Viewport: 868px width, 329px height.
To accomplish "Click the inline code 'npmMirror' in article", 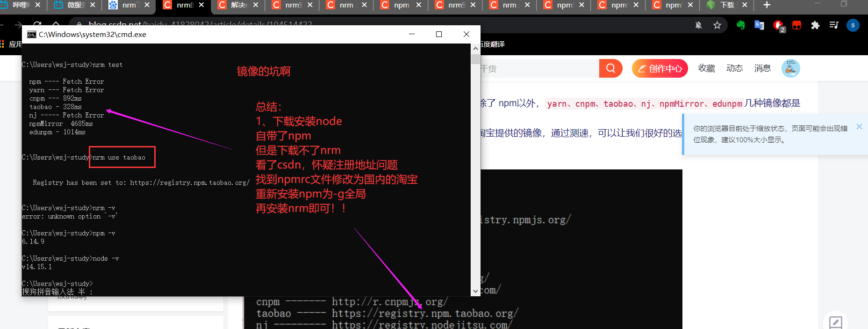I will [x=681, y=104].
